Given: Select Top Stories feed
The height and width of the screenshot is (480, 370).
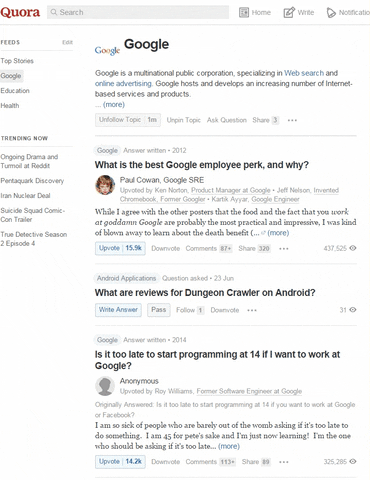Looking at the screenshot, I should click(17, 61).
